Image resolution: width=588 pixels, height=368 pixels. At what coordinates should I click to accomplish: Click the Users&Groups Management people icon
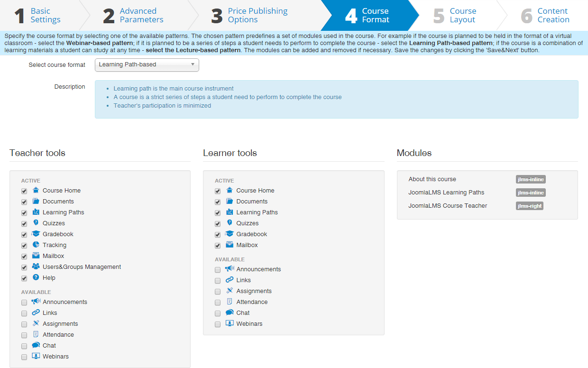coord(36,267)
